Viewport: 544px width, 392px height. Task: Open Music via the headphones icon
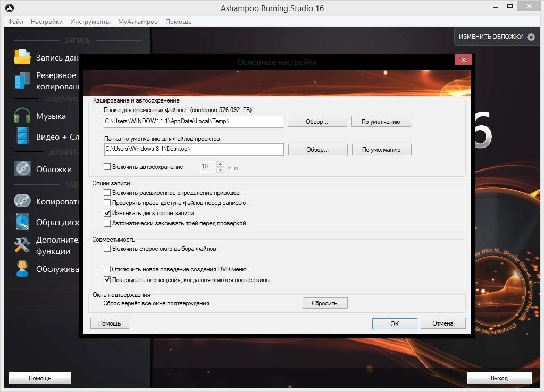tap(22, 116)
